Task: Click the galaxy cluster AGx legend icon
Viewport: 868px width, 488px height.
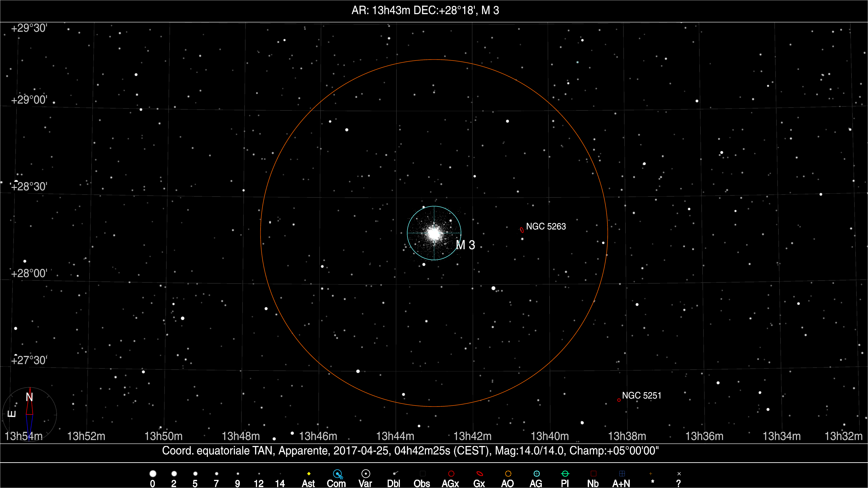Action: click(451, 474)
